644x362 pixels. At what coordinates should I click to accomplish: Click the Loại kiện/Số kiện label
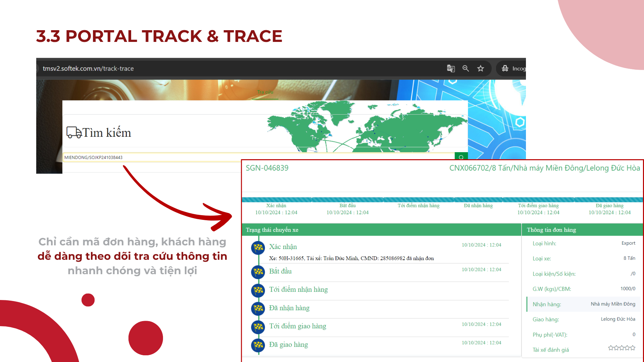pos(554,274)
